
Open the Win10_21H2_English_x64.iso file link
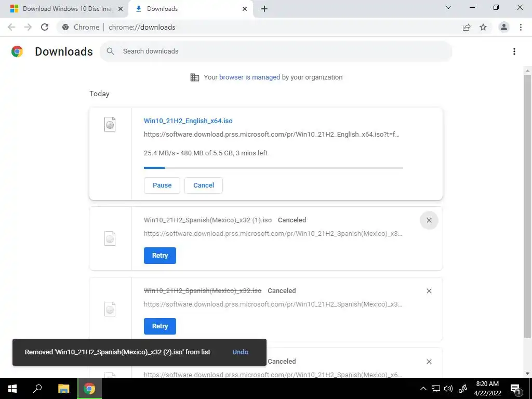pos(188,121)
